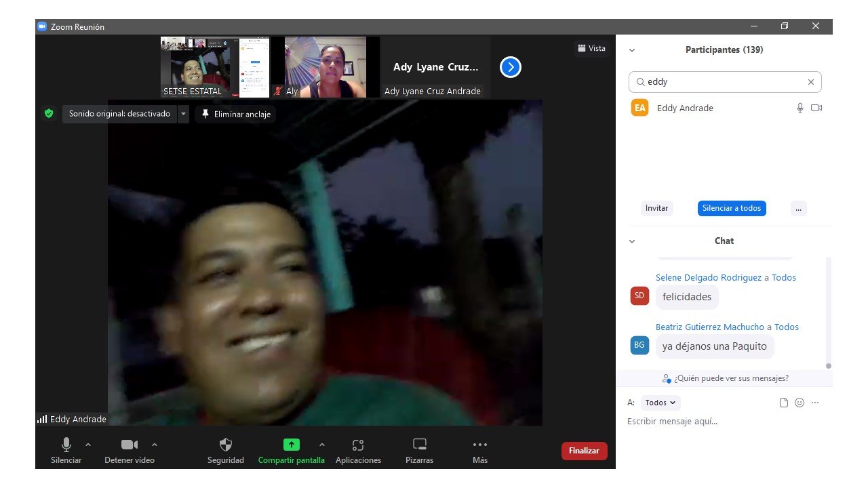
Task: Expand share options arrow next to Compartir pantalla
Action: pos(322,445)
